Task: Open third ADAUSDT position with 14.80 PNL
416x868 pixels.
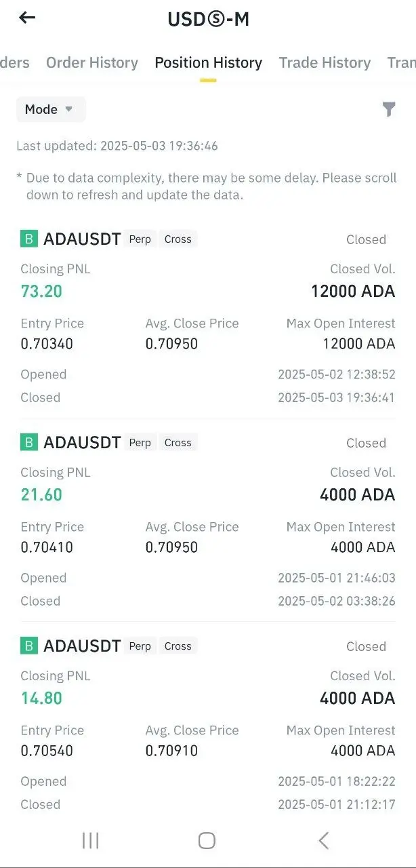Action: [x=208, y=724]
